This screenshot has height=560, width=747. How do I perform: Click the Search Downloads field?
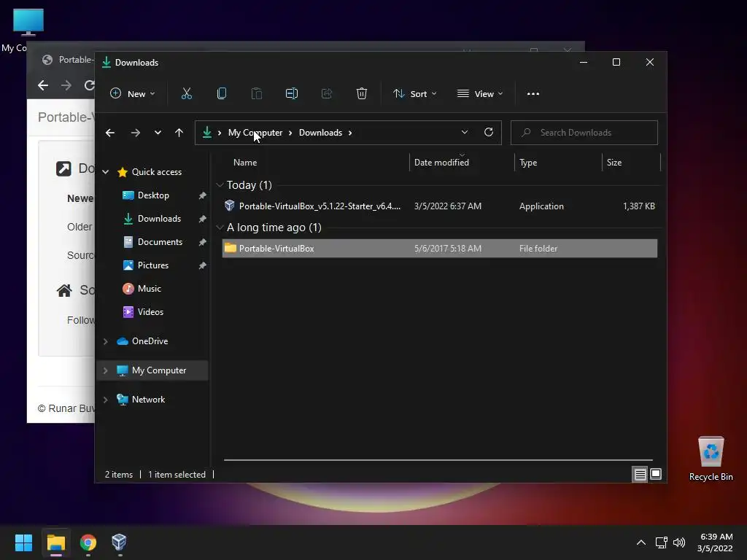pos(584,133)
